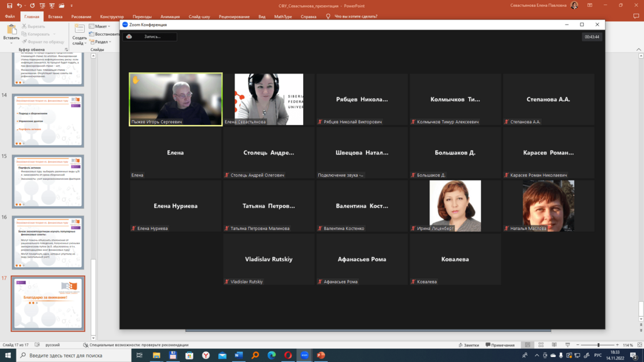Open the Конструктор ribbon tab
644x362 pixels.
point(112,17)
